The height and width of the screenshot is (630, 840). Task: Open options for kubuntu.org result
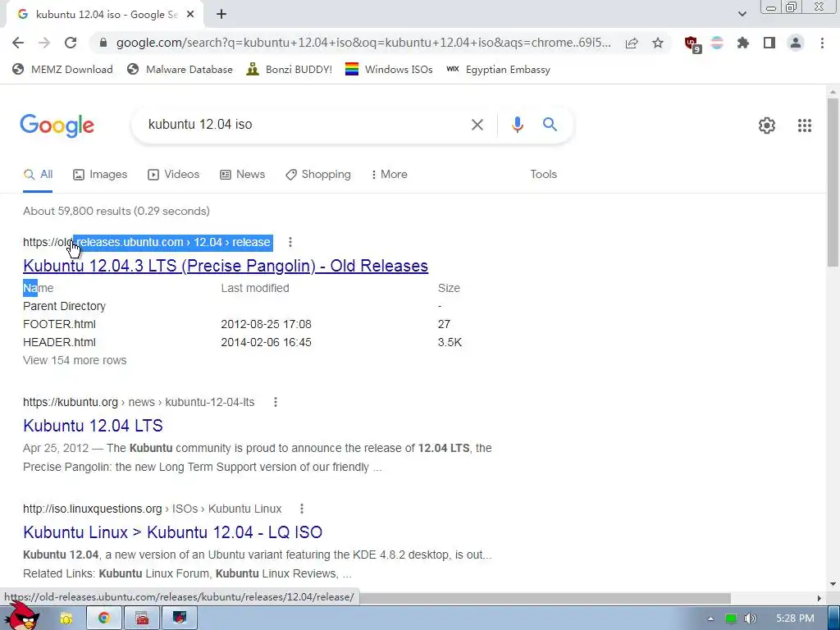(276, 402)
